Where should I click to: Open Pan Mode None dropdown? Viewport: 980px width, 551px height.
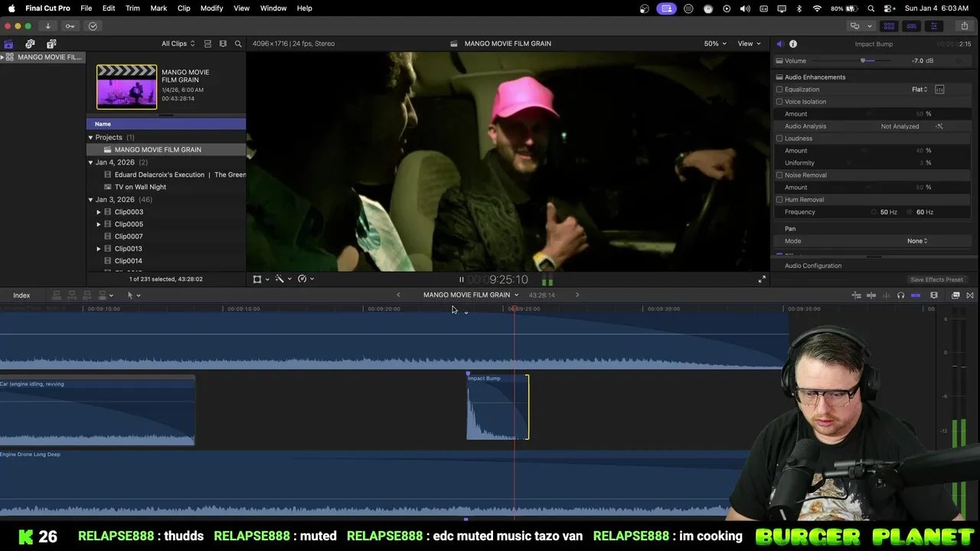pyautogui.click(x=917, y=241)
